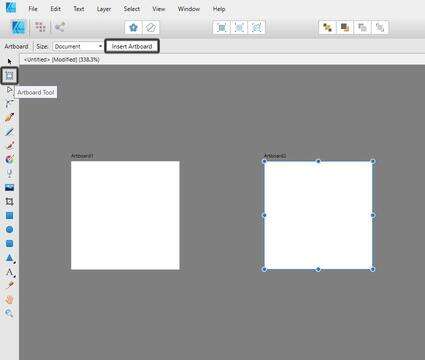Screen dimensions: 425x360
Task: Click Artboard2's top-middle edge handle
Action: [x=318, y=161]
